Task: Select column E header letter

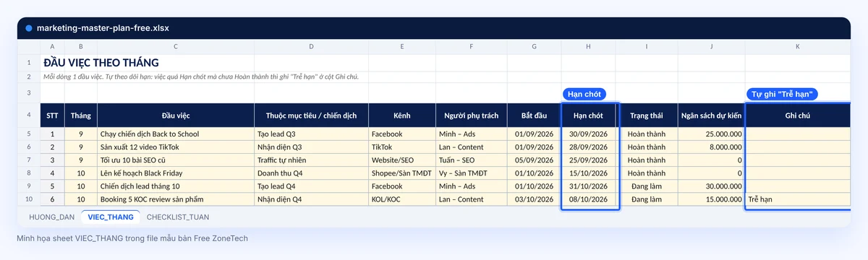Action: click(x=402, y=47)
